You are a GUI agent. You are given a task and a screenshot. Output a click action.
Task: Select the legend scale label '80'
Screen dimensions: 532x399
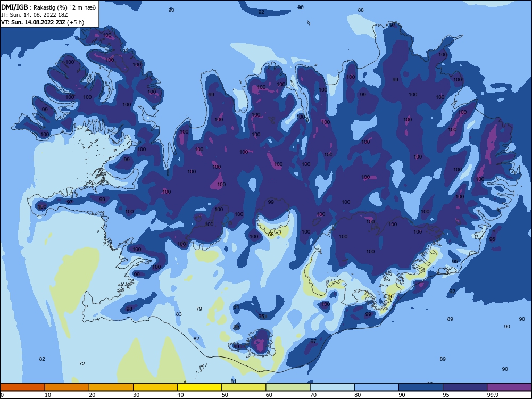(x=358, y=395)
